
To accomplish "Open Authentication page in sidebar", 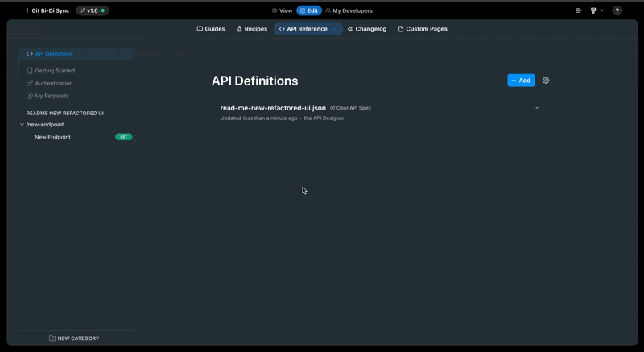I will (49, 84).
